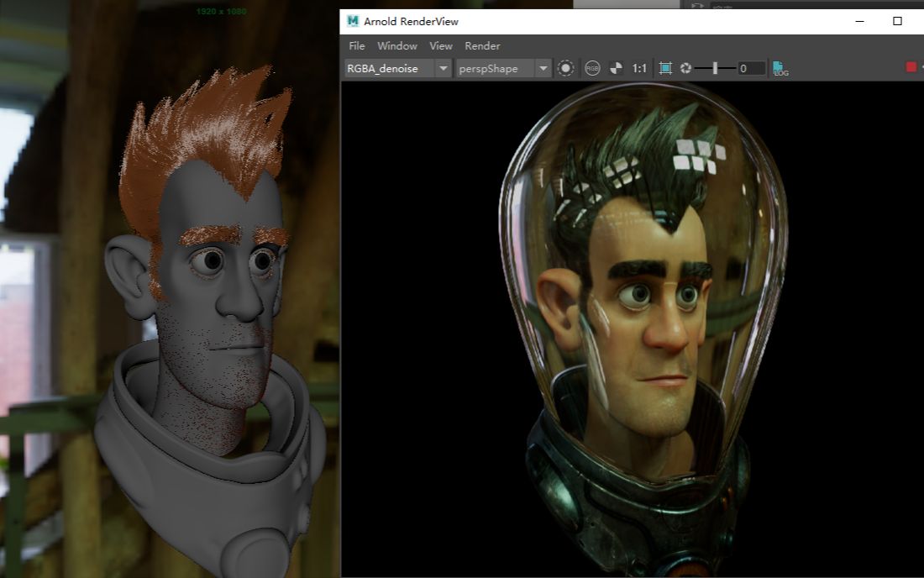Click the rendered astronaut head image
The height and width of the screenshot is (578, 924).
(643, 330)
